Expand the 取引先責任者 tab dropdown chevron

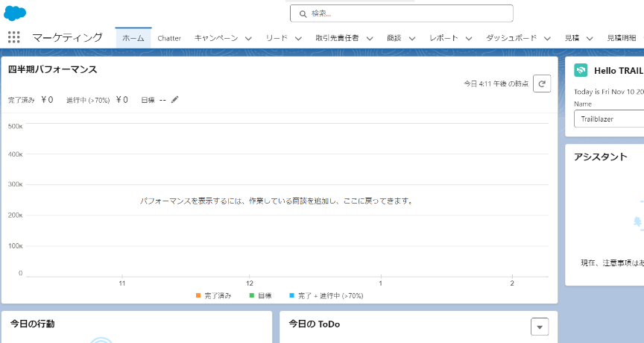click(x=370, y=39)
